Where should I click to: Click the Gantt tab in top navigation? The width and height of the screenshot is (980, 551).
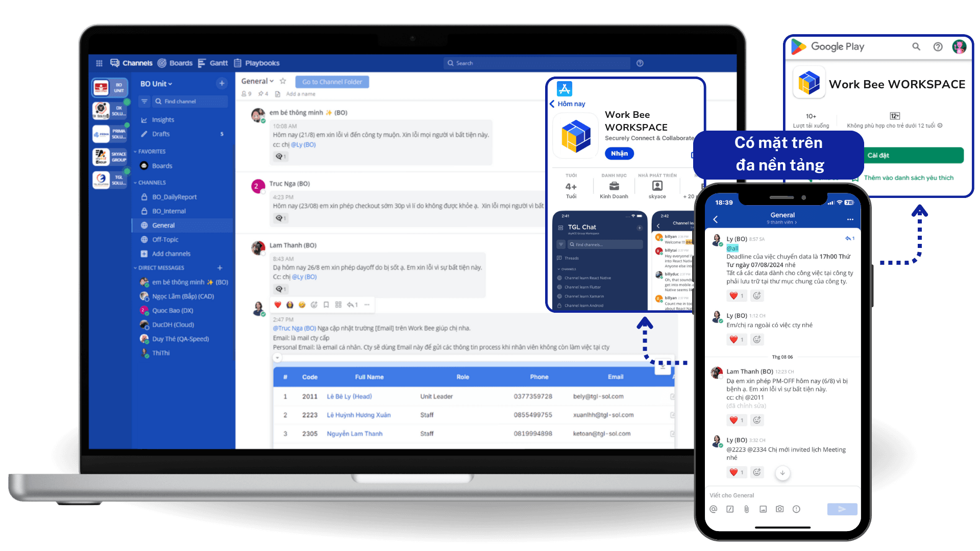coord(217,63)
